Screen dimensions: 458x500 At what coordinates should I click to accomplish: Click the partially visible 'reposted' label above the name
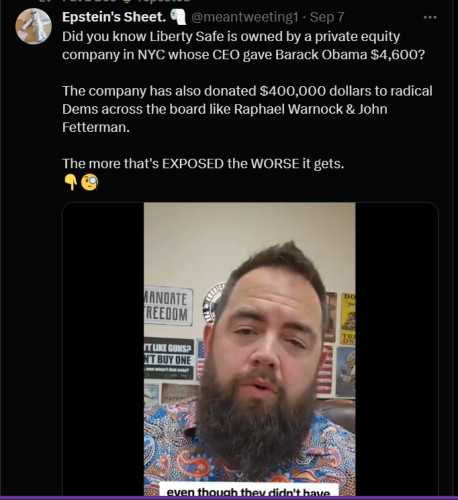click(163, 1)
